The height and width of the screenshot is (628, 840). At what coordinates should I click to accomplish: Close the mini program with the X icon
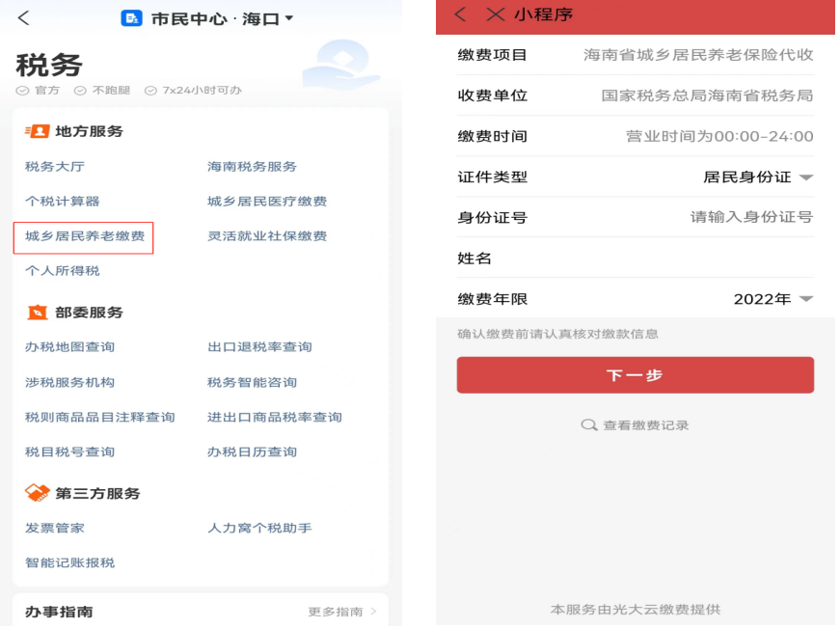[x=495, y=14]
